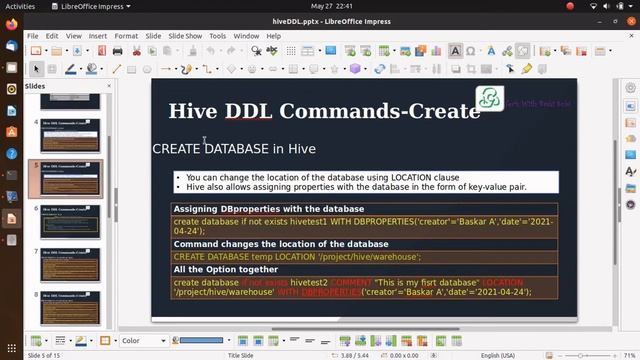Click the Fontwork Text icon
Image resolution: width=640 pixels, height=360 pixels.
coord(491,51)
